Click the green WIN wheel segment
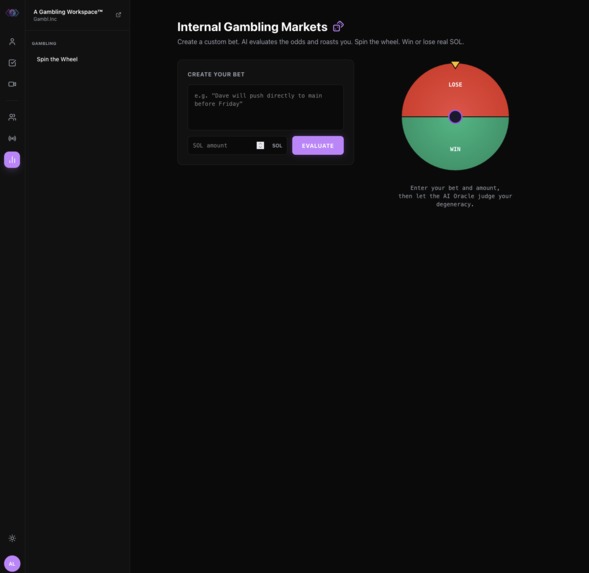 pos(455,145)
